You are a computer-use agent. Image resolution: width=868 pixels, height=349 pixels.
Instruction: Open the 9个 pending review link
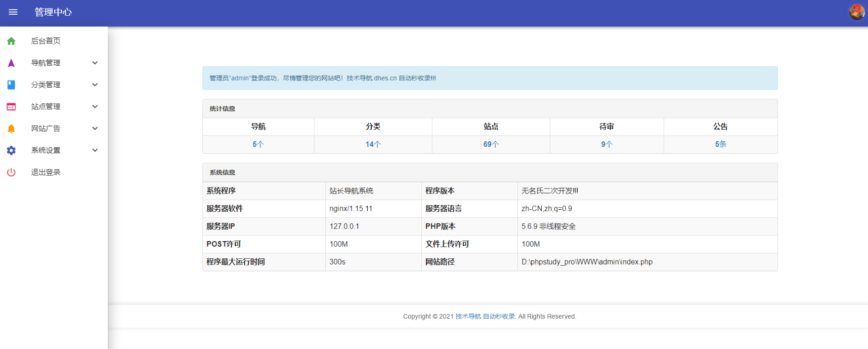606,144
